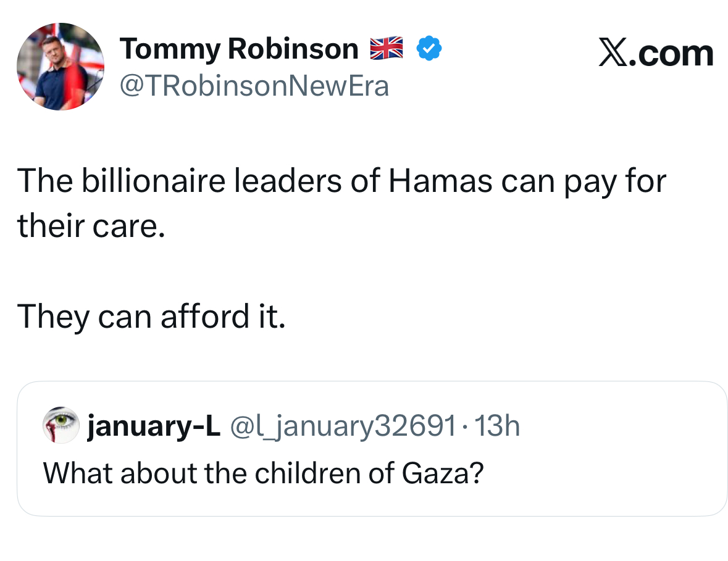Open the @TRobinsonNewEra handle

(x=254, y=86)
